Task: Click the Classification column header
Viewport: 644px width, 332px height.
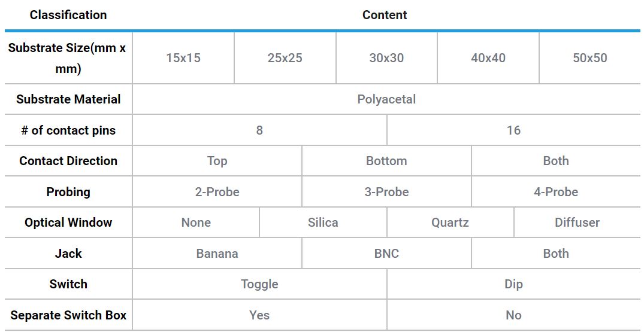Action: pos(68,15)
